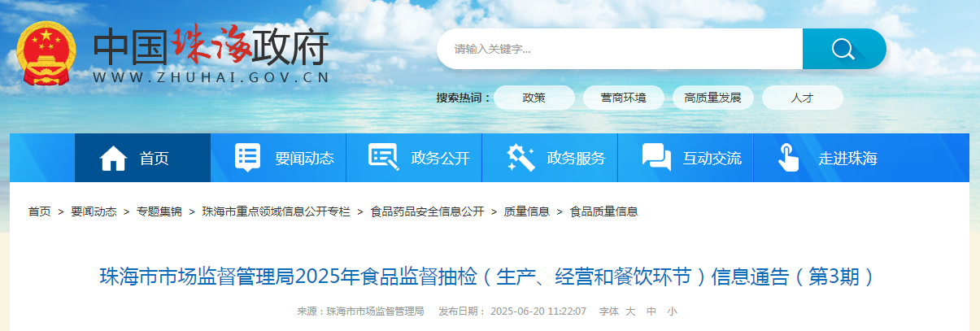980x331 pixels.
Task: Set font size to 中
Action: click(x=651, y=311)
